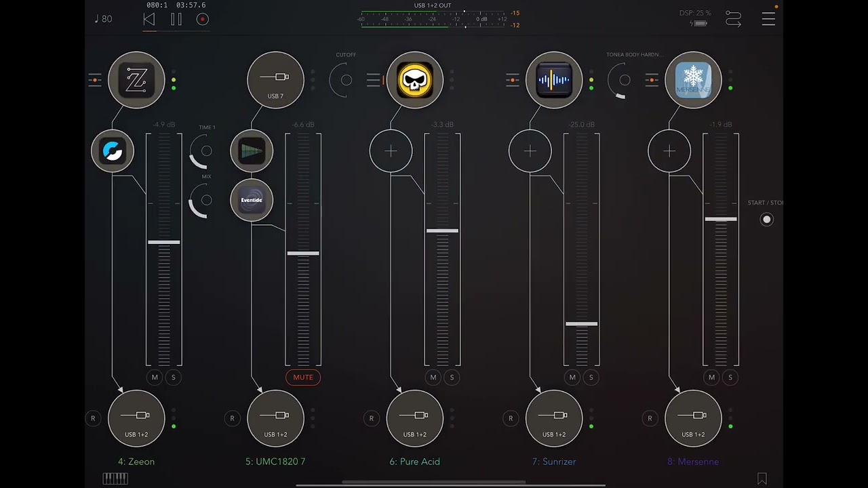Click the Mersenne volume fader handle

pyautogui.click(x=721, y=219)
